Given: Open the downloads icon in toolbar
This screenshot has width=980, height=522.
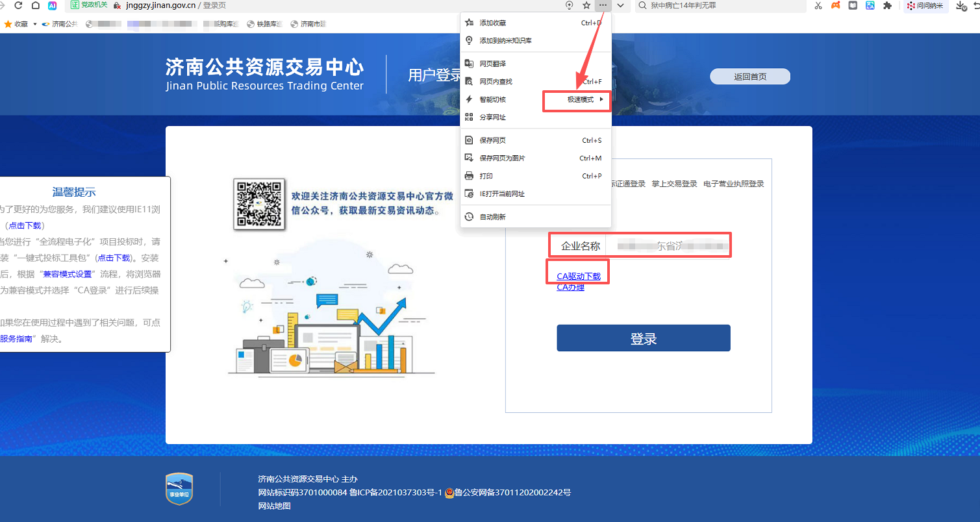Looking at the screenshot, I should (961, 5).
